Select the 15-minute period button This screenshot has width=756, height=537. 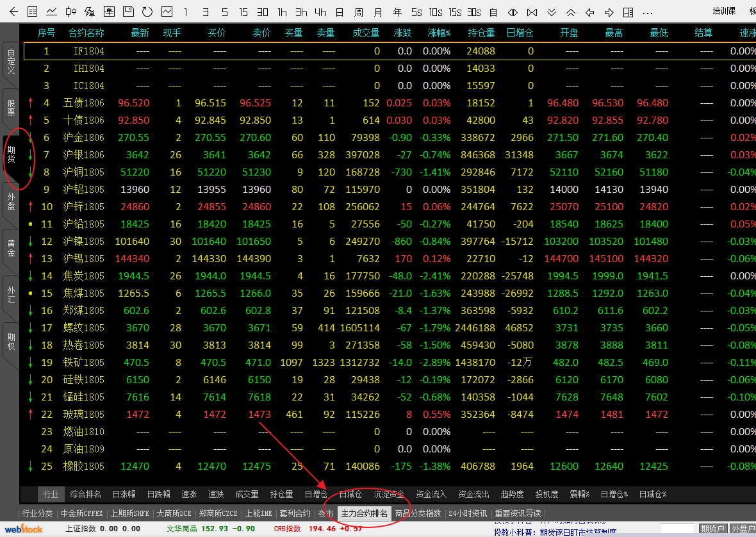243,12
